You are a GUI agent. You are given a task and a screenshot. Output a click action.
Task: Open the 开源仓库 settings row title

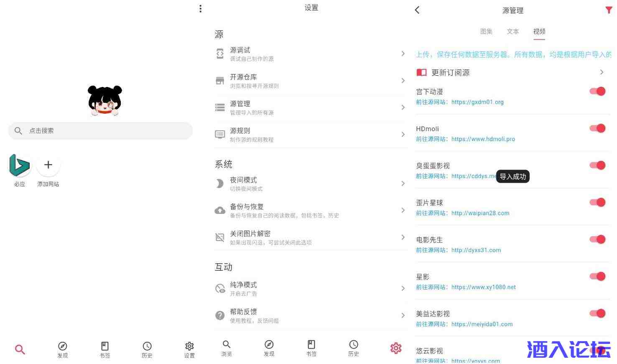coord(243,77)
